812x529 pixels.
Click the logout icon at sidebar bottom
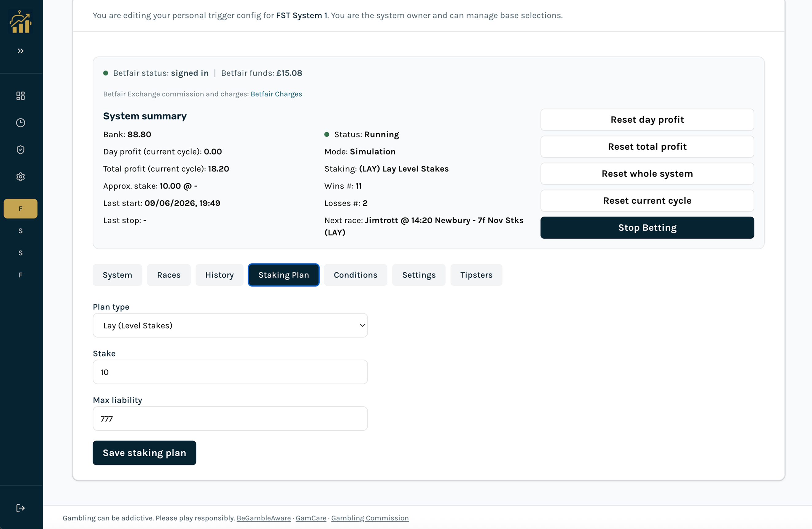[21, 508]
